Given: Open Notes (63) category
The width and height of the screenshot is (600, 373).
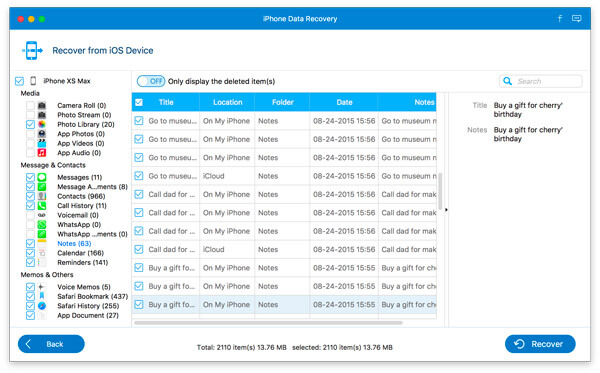Looking at the screenshot, I should (x=74, y=243).
